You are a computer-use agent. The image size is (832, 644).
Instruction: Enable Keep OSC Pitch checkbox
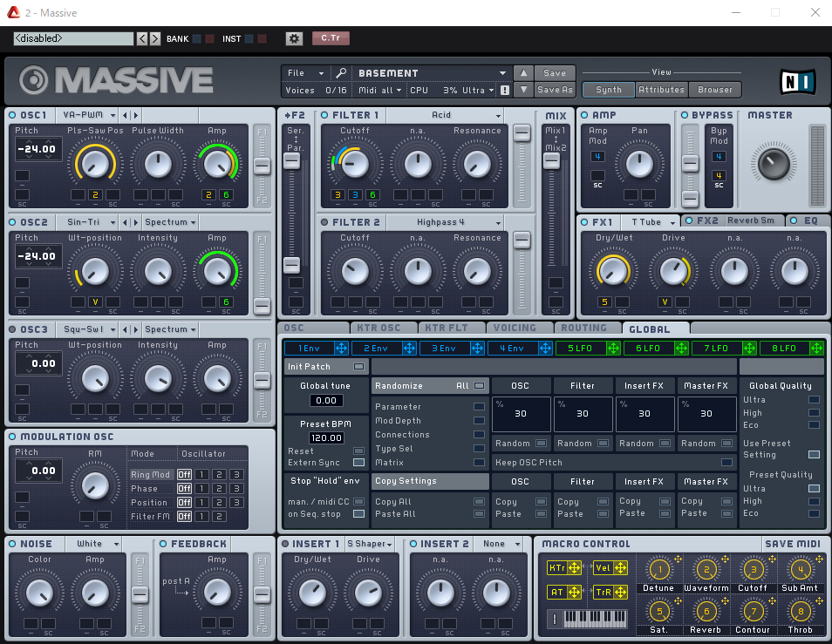727,462
